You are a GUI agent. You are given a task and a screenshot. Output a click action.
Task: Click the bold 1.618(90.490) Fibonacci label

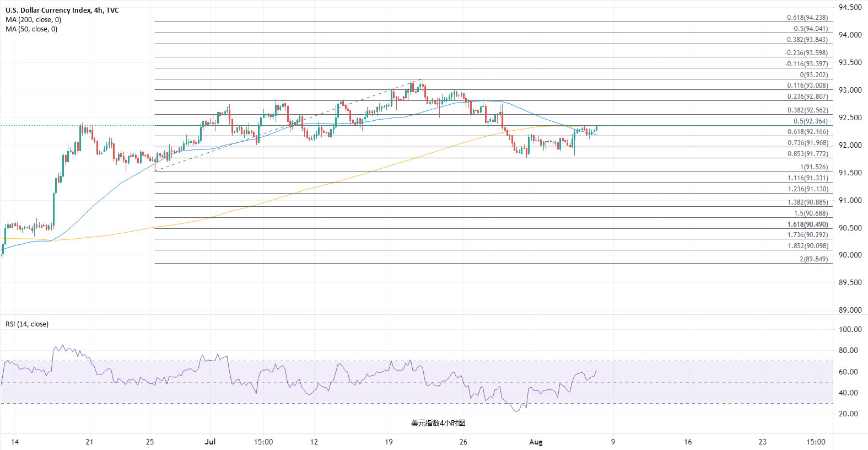click(x=807, y=224)
